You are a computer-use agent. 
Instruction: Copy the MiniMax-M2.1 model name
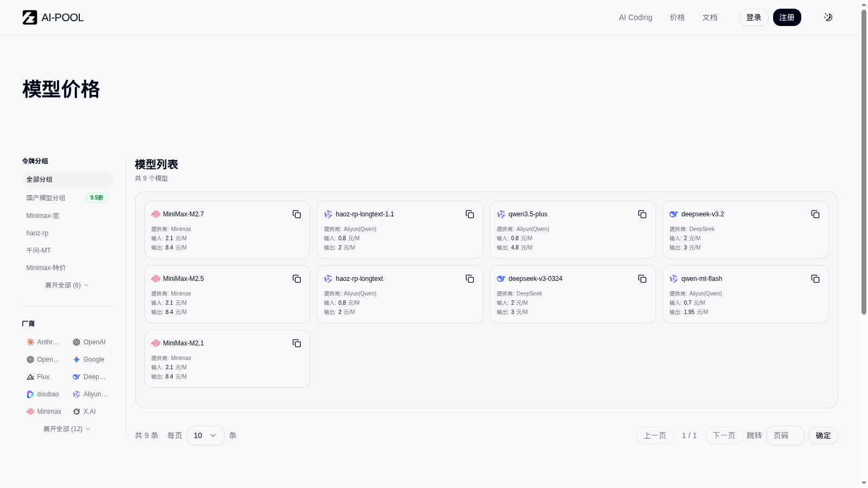click(x=297, y=343)
